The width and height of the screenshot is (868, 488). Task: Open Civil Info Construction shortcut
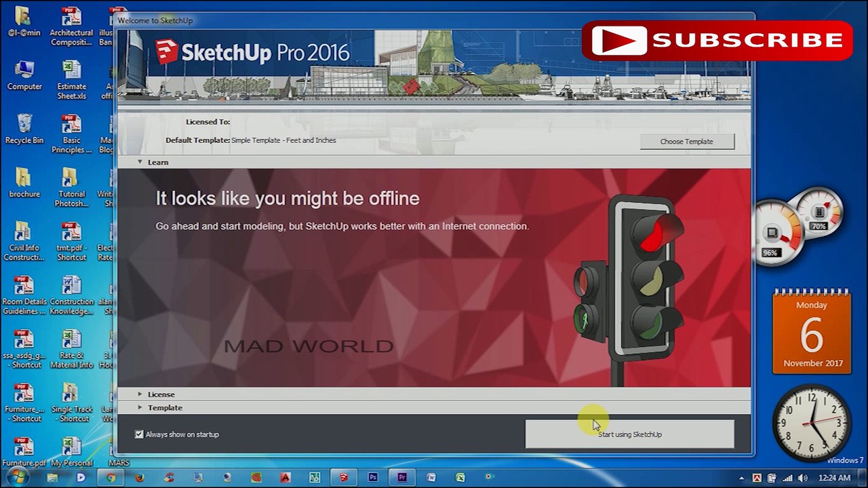(24, 241)
